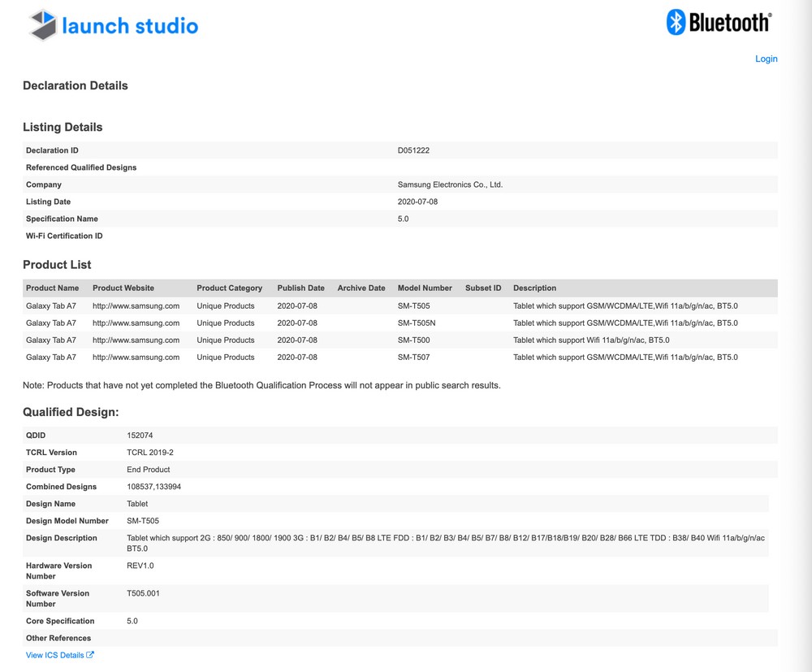Click the Listing Details heading

(63, 127)
